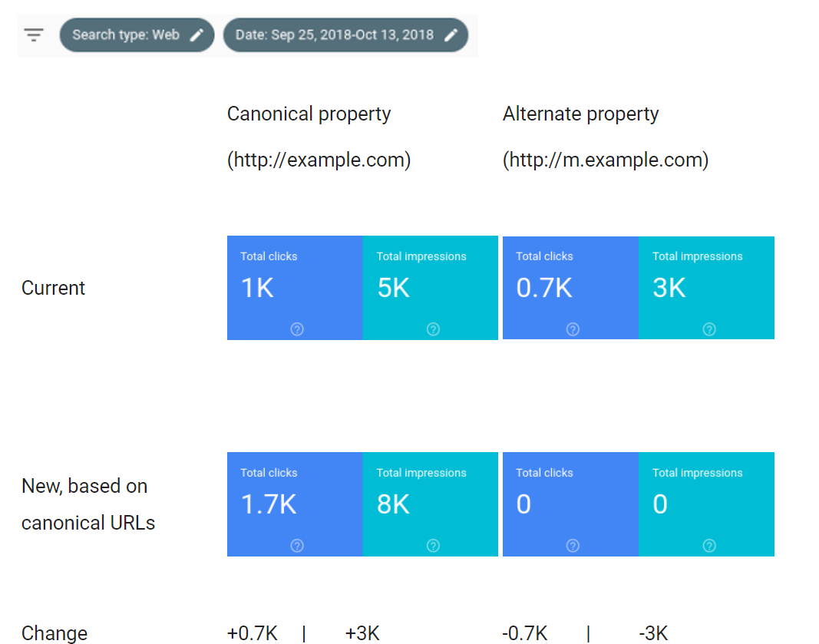
Task: Select the Current canonical Total clicks 1K card
Action: pos(295,288)
